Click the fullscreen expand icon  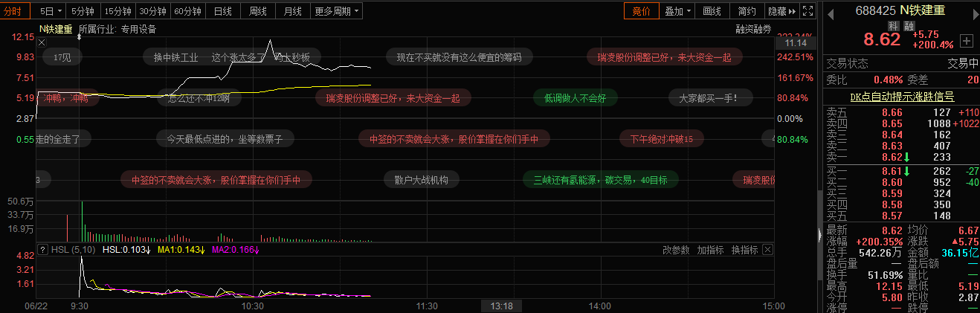tap(808, 11)
